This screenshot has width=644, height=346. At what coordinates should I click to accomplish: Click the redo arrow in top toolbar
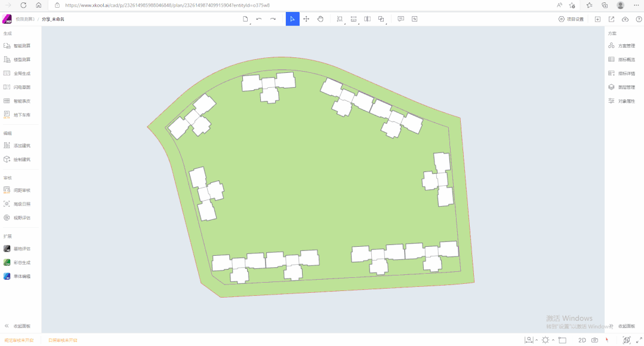click(x=273, y=19)
